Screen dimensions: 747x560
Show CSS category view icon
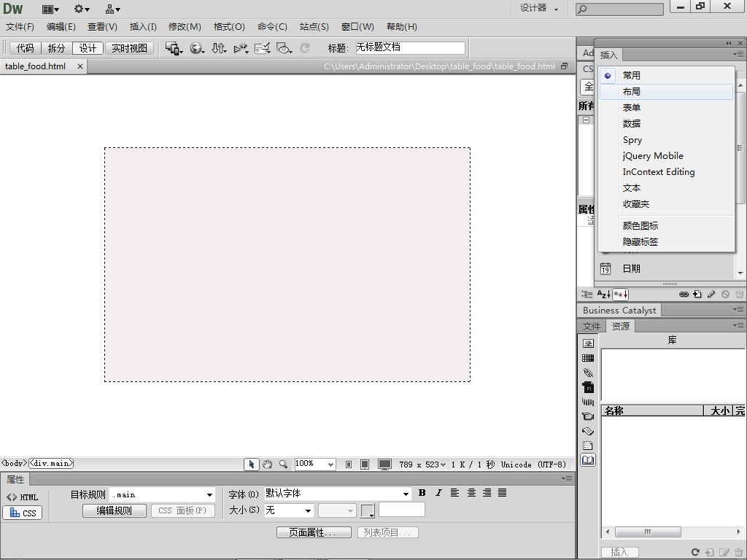point(587,295)
